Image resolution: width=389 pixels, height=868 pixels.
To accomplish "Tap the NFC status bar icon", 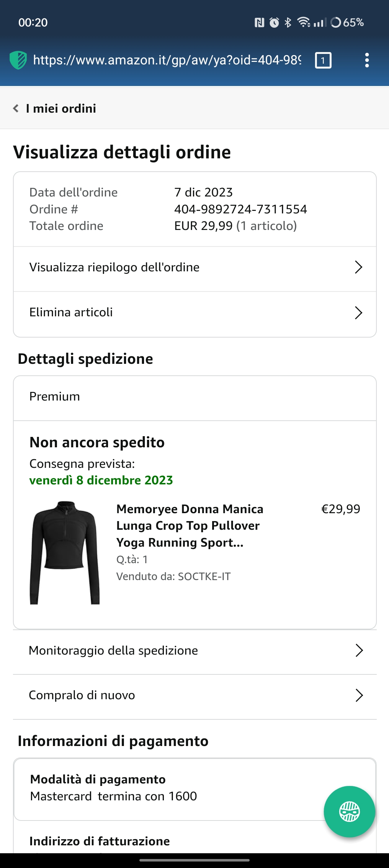I will point(259,23).
